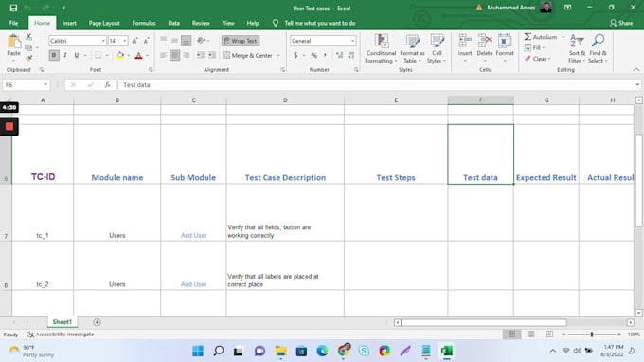Toggle Align Right

click(186, 55)
